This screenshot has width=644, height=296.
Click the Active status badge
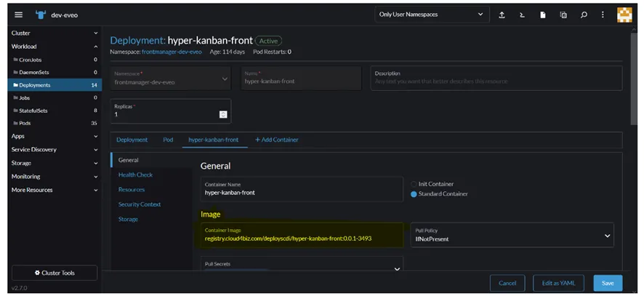tap(268, 41)
